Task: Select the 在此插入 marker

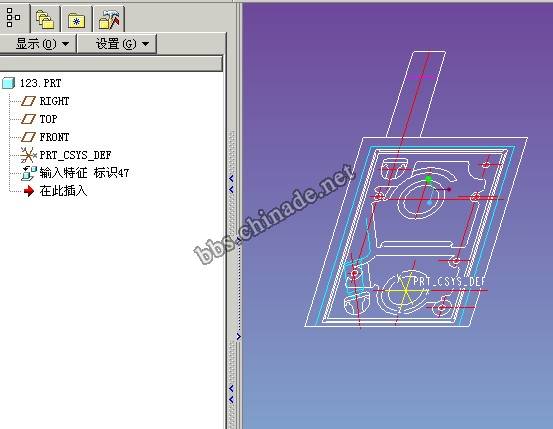Action: 63,191
